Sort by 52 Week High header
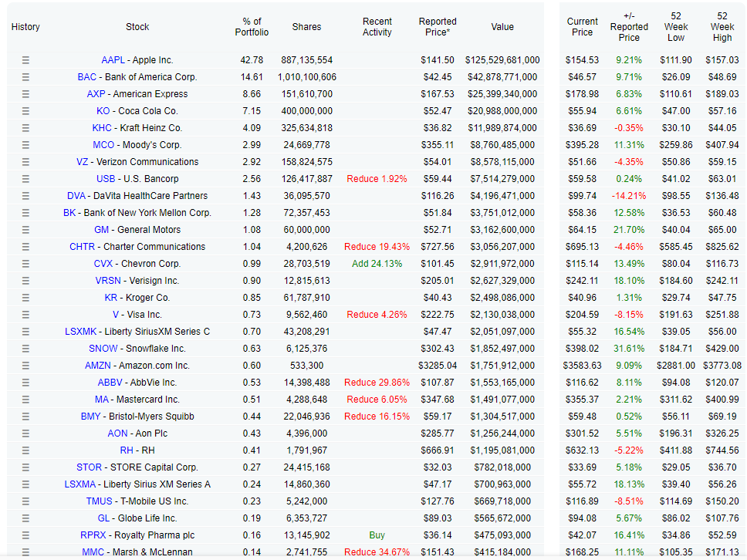Screen dimensions: 747x560 [722, 27]
